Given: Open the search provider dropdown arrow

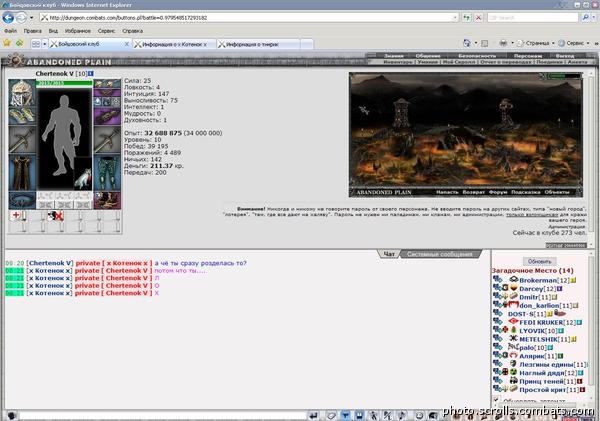Looking at the screenshot, I should [x=596, y=18].
